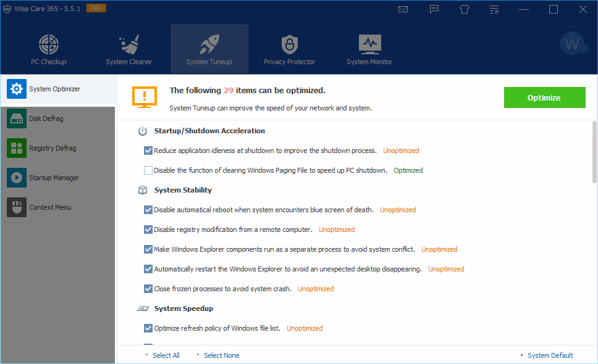Click the vertical scrollbar thumb
The height and width of the screenshot is (364, 598).
point(594,152)
